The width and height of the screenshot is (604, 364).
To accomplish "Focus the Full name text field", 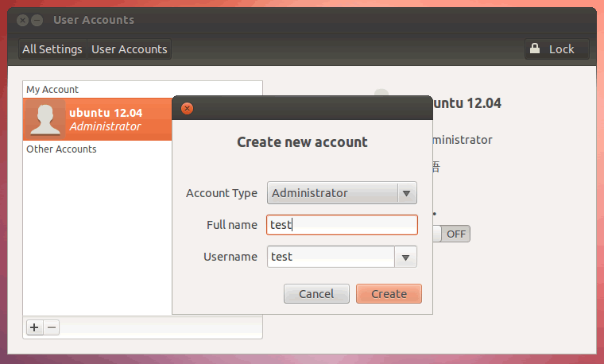I will click(342, 225).
